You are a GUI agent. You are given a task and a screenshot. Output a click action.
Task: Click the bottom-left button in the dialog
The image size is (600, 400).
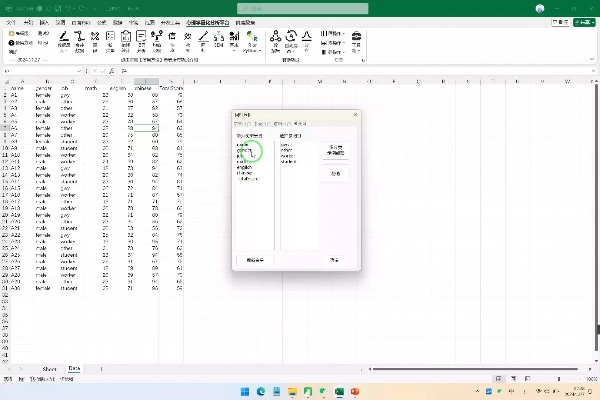254,260
